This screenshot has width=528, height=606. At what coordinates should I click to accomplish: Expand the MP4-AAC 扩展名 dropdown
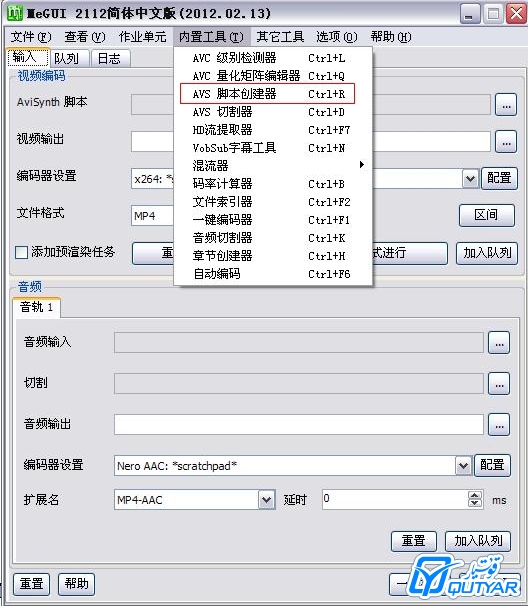(267, 500)
